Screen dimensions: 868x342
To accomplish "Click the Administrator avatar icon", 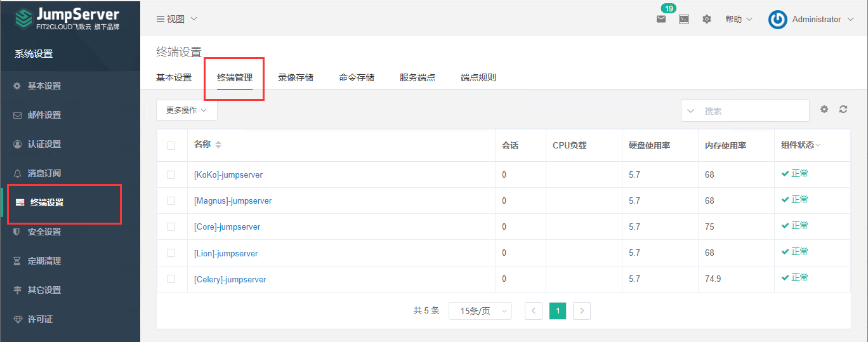I will point(778,20).
